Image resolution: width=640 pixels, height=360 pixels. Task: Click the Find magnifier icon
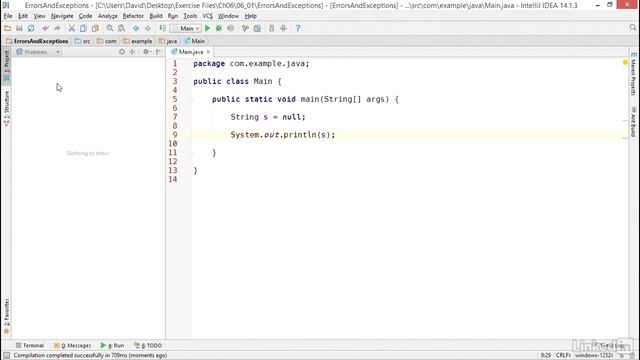pos(109,28)
